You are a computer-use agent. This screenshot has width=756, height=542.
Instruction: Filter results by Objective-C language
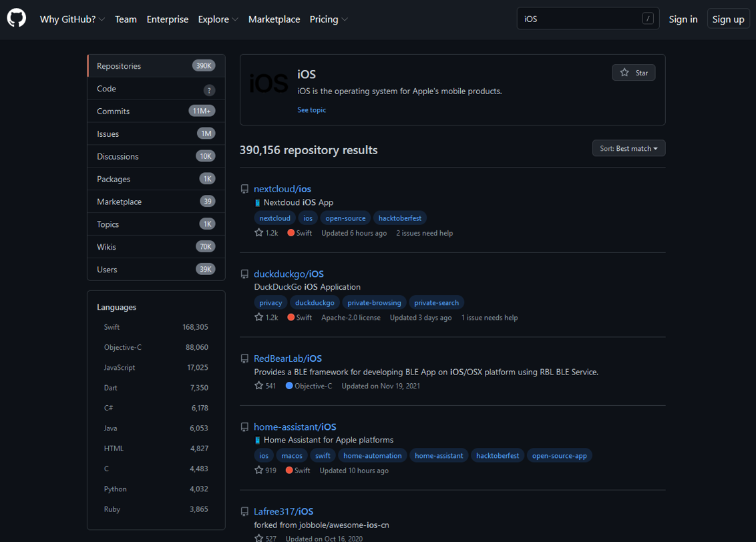pos(156,347)
